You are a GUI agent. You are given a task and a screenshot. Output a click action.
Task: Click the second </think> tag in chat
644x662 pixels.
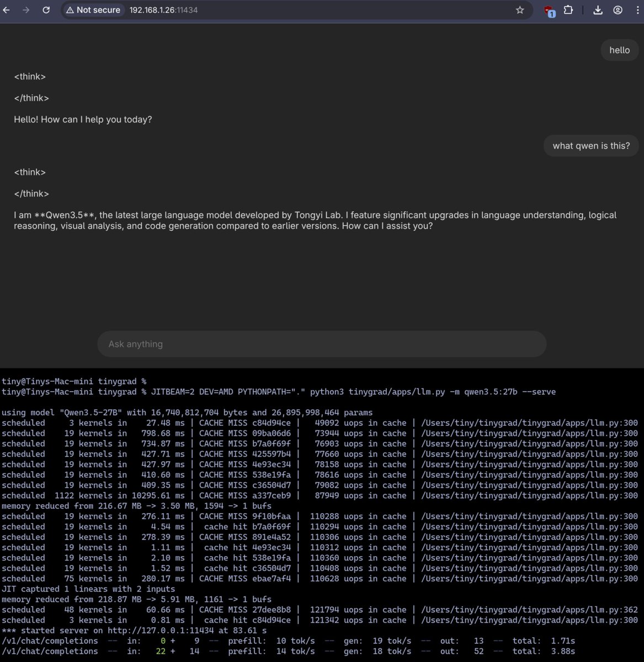click(x=31, y=194)
